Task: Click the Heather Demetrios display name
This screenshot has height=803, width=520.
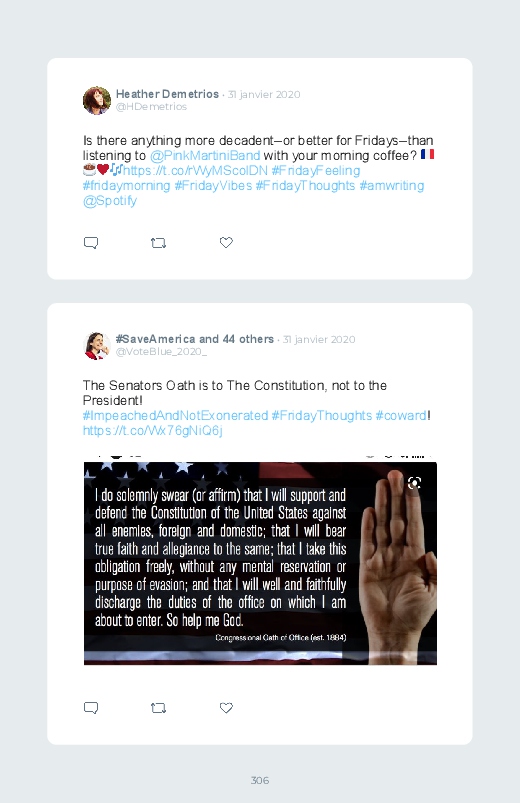Action: point(168,94)
